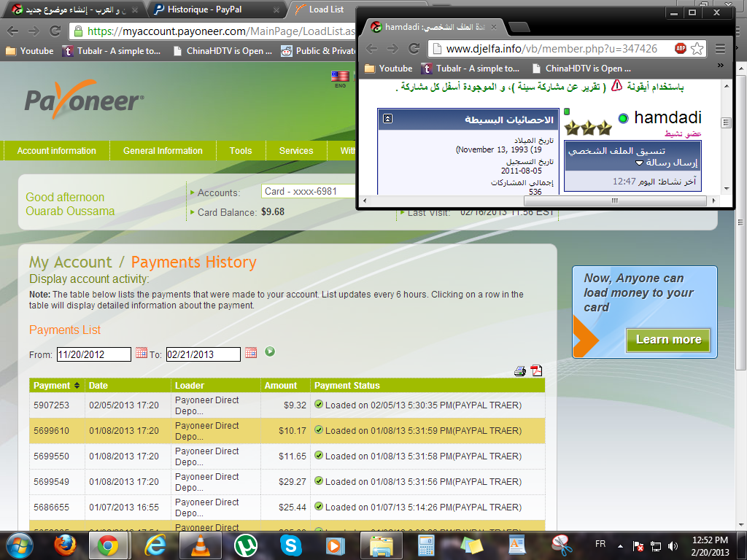Click the AdBlock Plus icon in front window
Screen dimensions: 747x560
point(681,48)
